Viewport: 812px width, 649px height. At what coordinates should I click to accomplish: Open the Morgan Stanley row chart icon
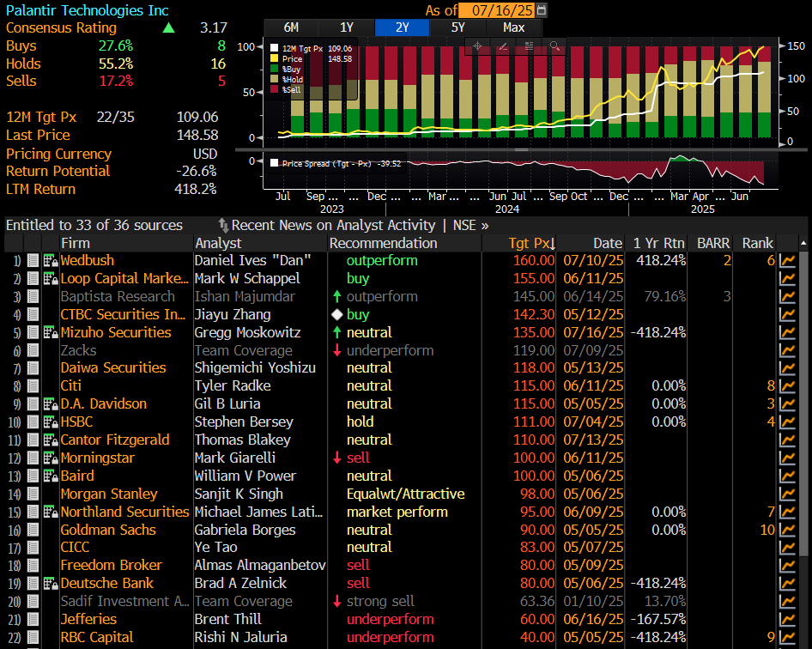pyautogui.click(x=787, y=494)
